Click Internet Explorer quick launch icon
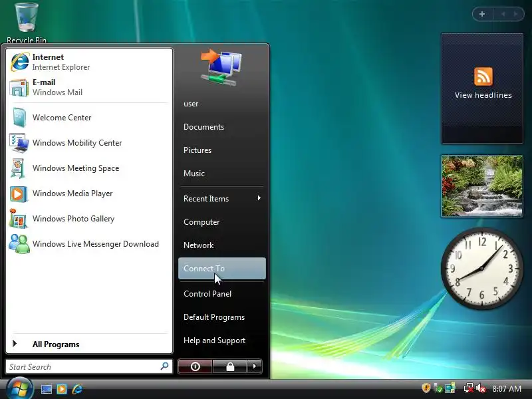The image size is (532, 399). pyautogui.click(x=77, y=389)
